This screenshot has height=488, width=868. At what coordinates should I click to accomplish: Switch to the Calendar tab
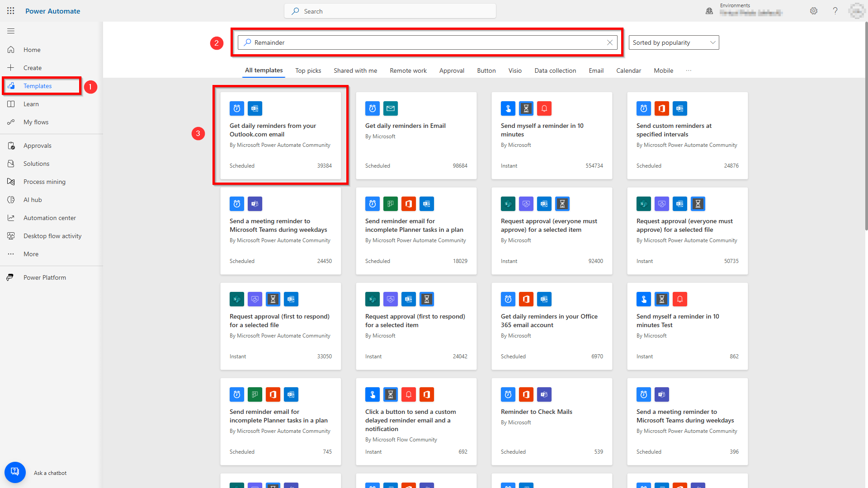click(x=628, y=70)
